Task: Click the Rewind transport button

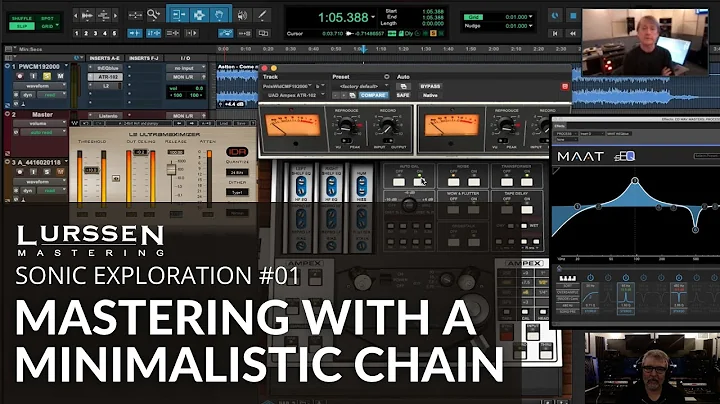Action: [x=573, y=33]
